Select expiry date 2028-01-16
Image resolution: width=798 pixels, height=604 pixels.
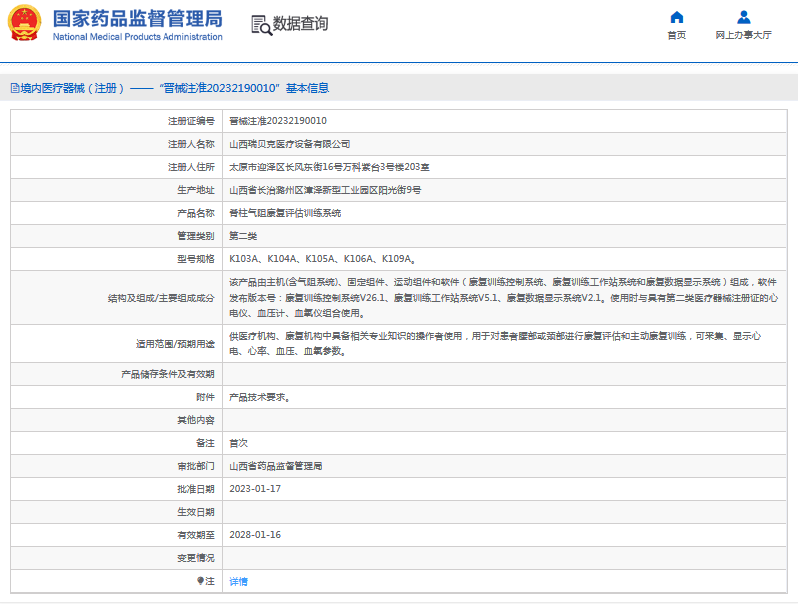click(255, 535)
